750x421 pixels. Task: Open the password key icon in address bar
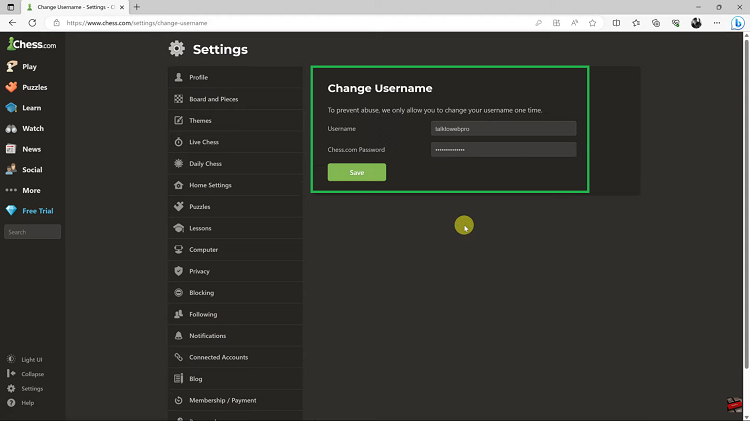(x=539, y=23)
